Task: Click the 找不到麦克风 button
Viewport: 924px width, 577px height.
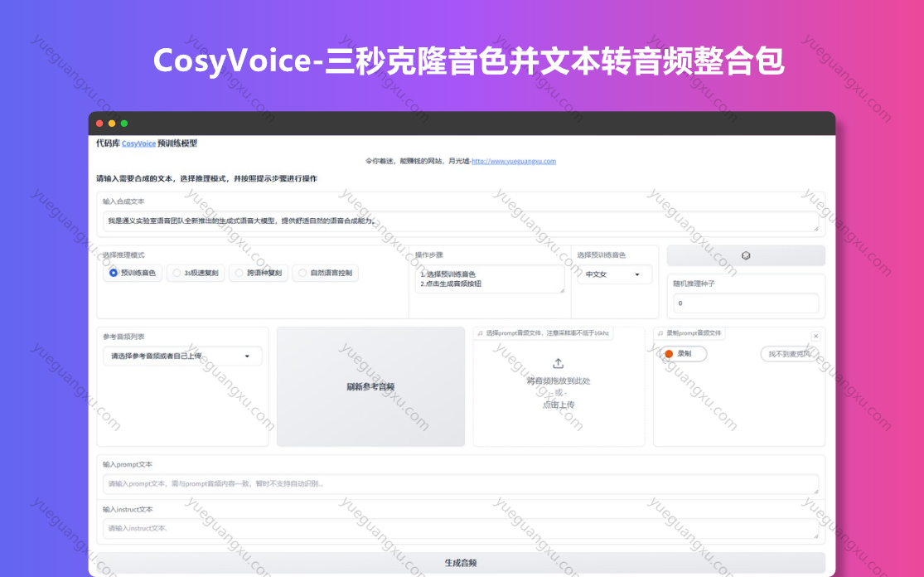Action: 790,354
